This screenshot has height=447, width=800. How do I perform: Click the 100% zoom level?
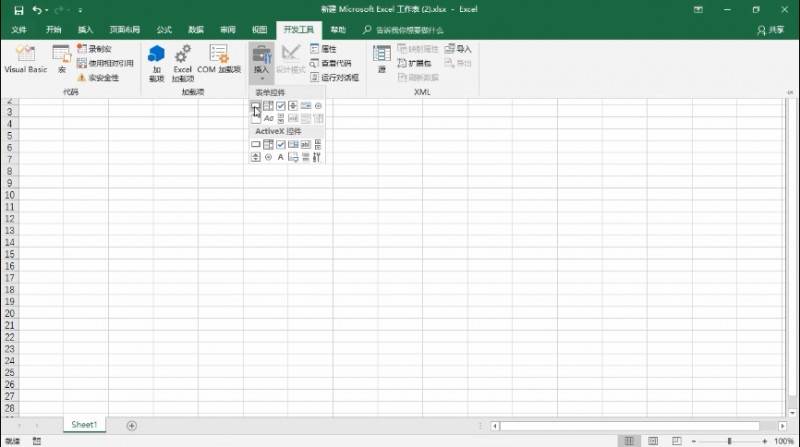pyautogui.click(x=784, y=441)
